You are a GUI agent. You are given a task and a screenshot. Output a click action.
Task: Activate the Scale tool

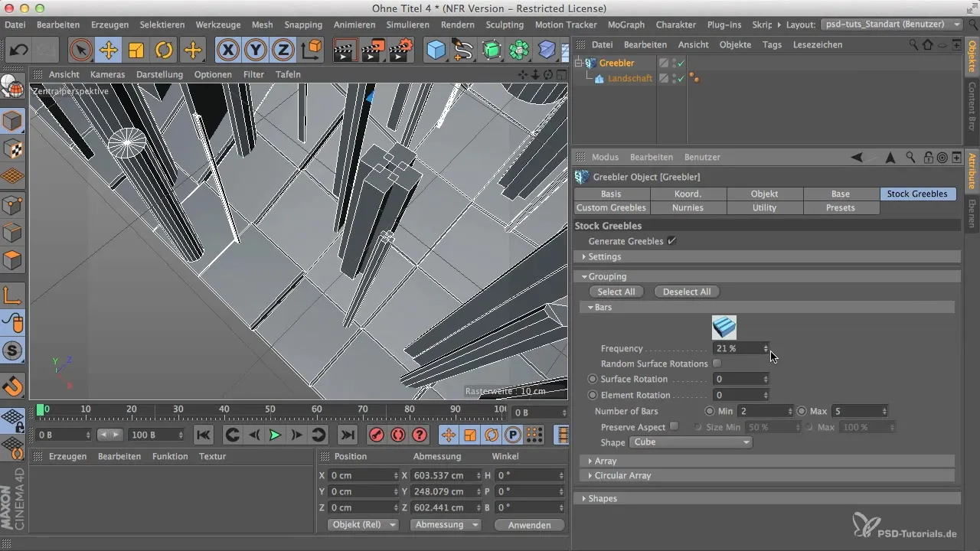point(136,51)
